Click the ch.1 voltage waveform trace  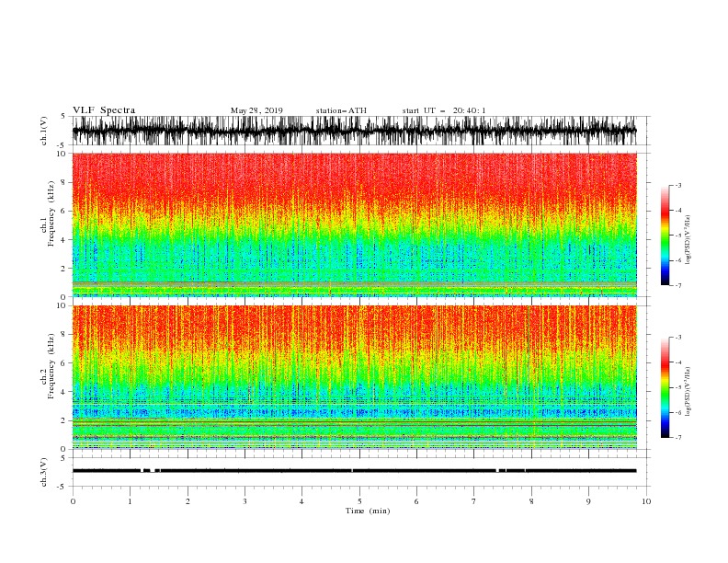click(354, 131)
